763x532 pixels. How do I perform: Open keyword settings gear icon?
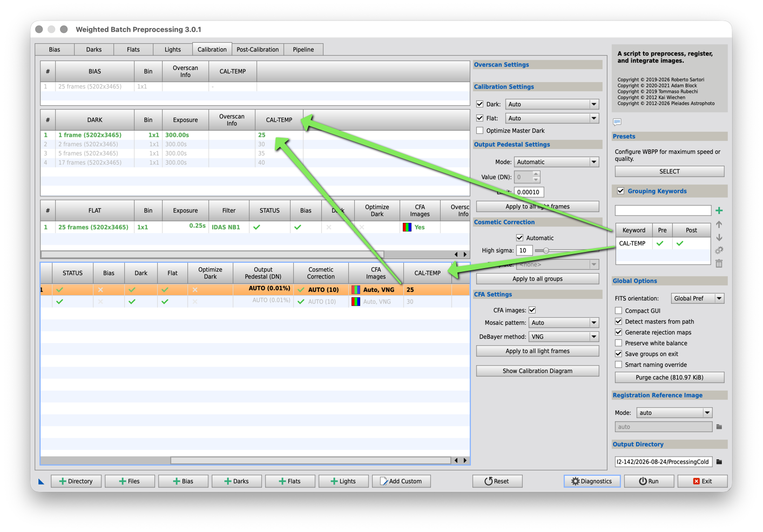pos(719,250)
